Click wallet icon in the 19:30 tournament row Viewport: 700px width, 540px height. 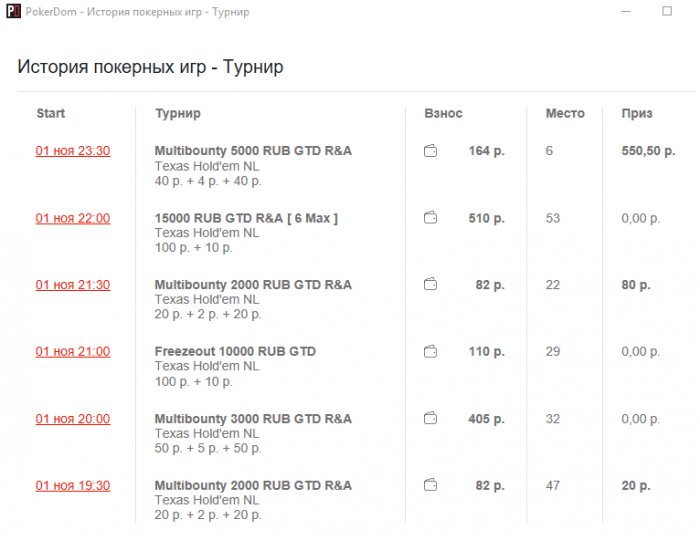(430, 485)
